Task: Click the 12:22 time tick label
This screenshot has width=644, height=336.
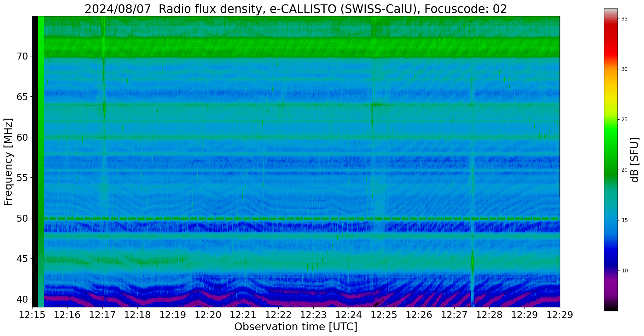Action: [278, 315]
